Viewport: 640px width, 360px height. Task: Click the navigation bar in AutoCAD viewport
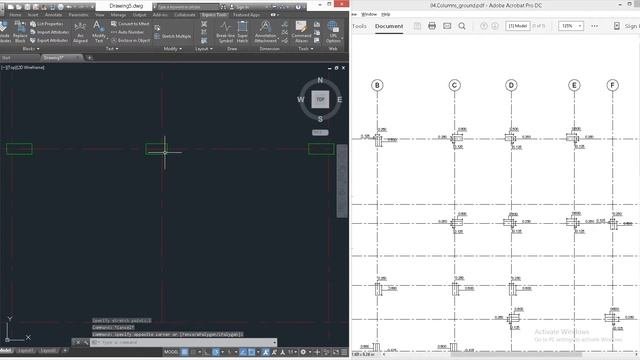342,180
